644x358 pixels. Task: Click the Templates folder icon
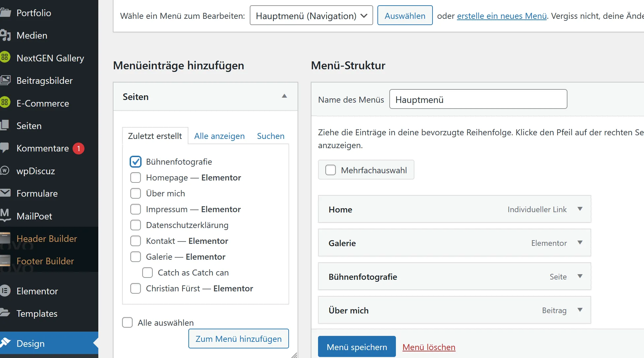click(x=5, y=312)
